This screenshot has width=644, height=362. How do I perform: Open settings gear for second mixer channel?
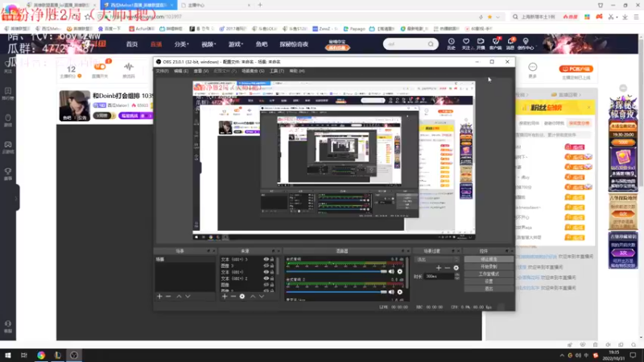click(x=399, y=292)
